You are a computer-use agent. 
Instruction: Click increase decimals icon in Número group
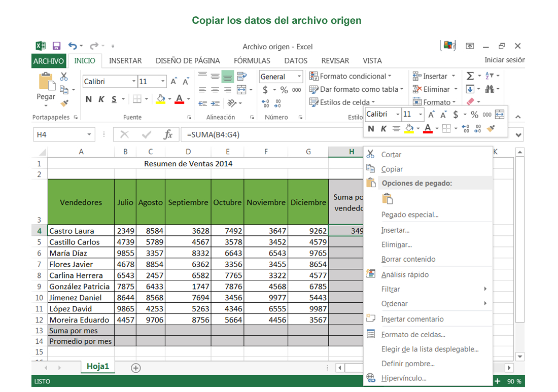[x=265, y=103]
